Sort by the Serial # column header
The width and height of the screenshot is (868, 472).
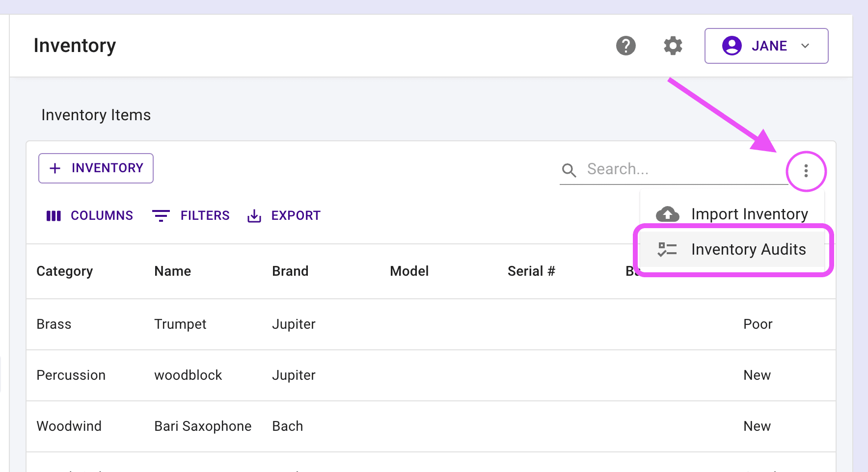531,271
